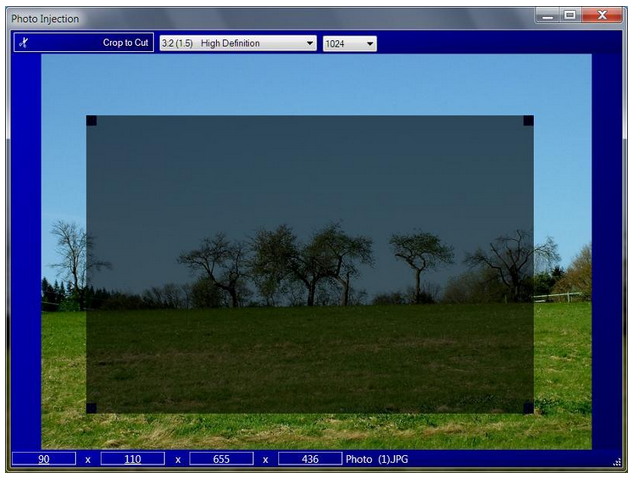This screenshot has height=479, width=631.
Task: Open the 3:2 (1.5) High Definition aspect dropdown
Action: [238, 43]
